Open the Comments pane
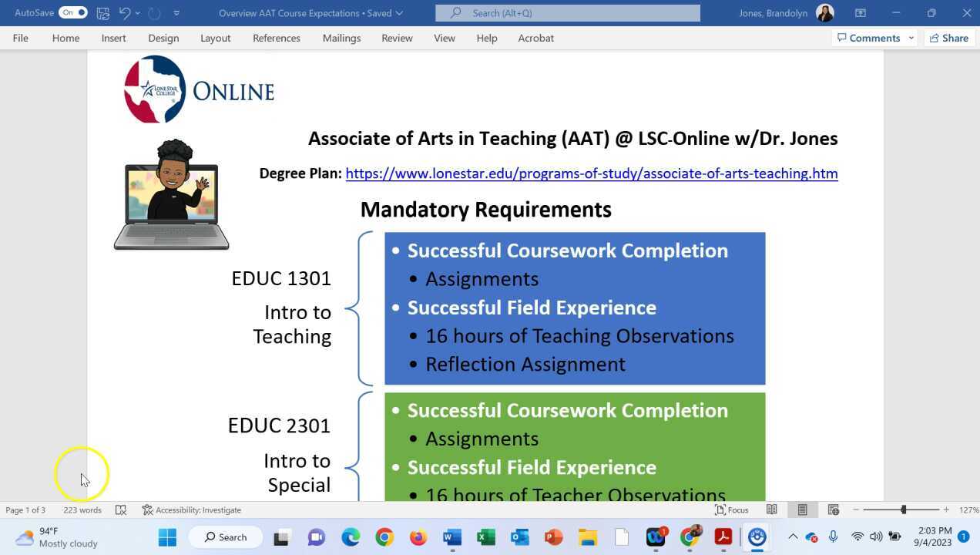This screenshot has height=555, width=980. 869,38
